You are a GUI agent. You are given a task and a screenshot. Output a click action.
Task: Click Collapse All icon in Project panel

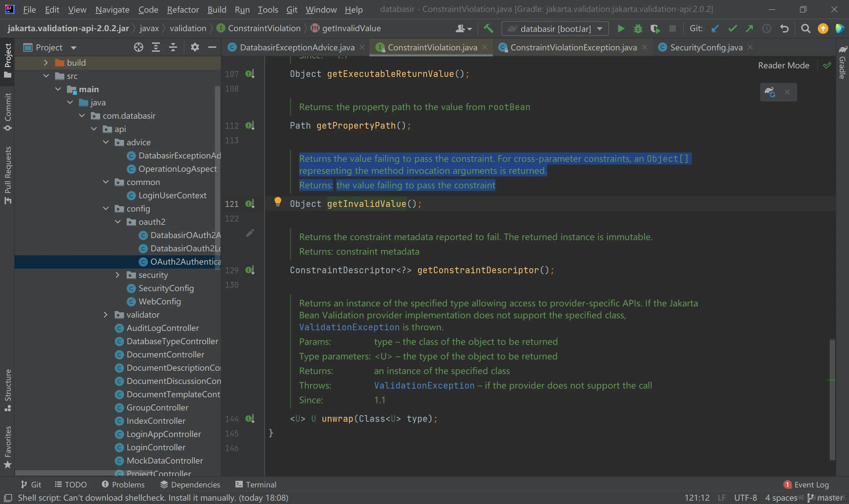point(173,47)
